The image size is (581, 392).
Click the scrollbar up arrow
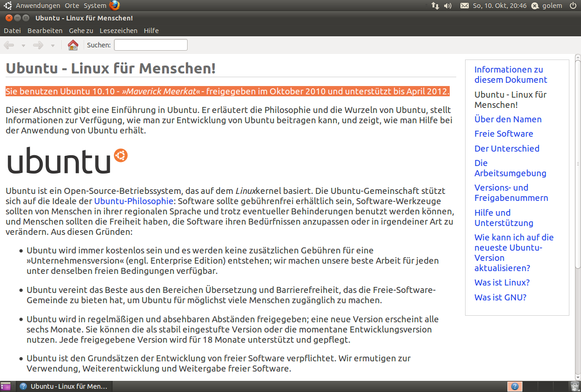(578, 57)
